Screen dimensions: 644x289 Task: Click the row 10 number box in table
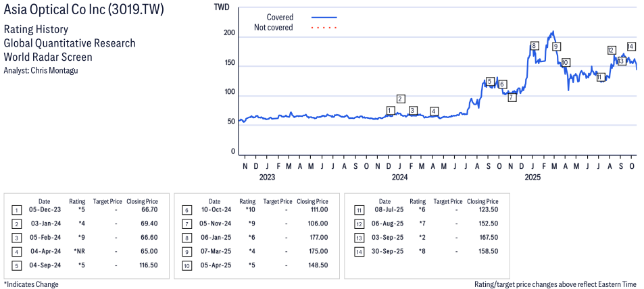187,265
